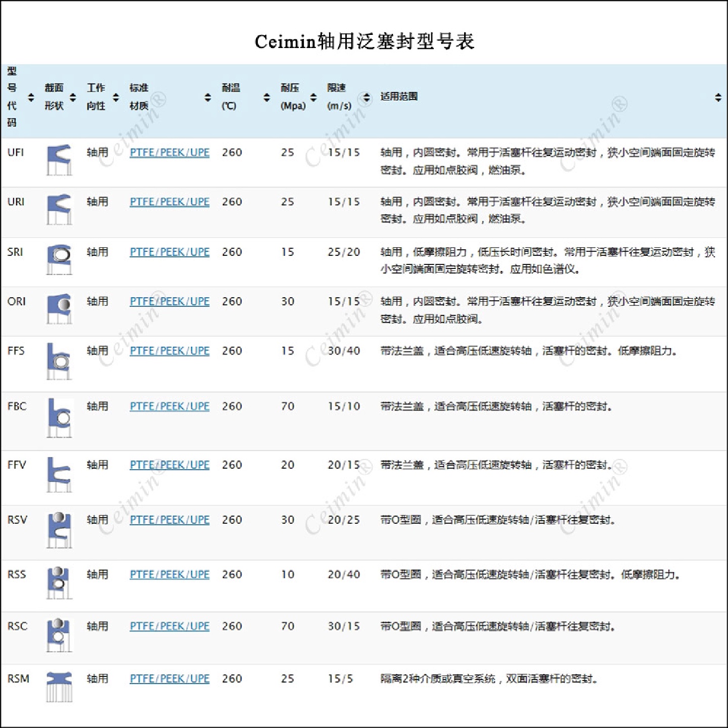Open the RSC seal cross-section image
728x728 pixels.
coord(60,635)
